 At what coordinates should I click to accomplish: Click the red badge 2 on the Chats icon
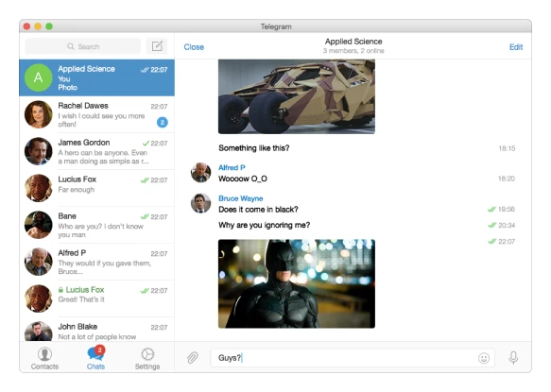(x=100, y=349)
